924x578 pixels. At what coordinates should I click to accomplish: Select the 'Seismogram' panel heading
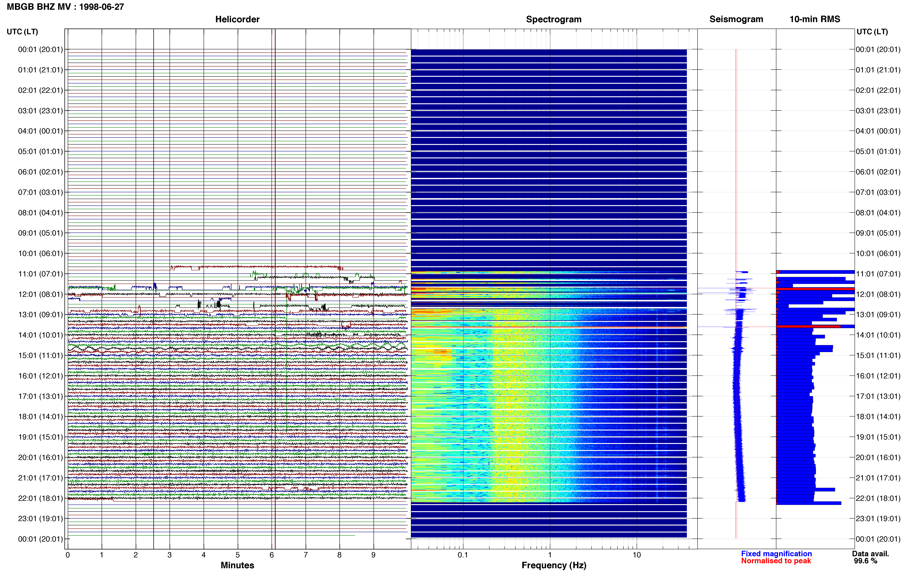736,19
